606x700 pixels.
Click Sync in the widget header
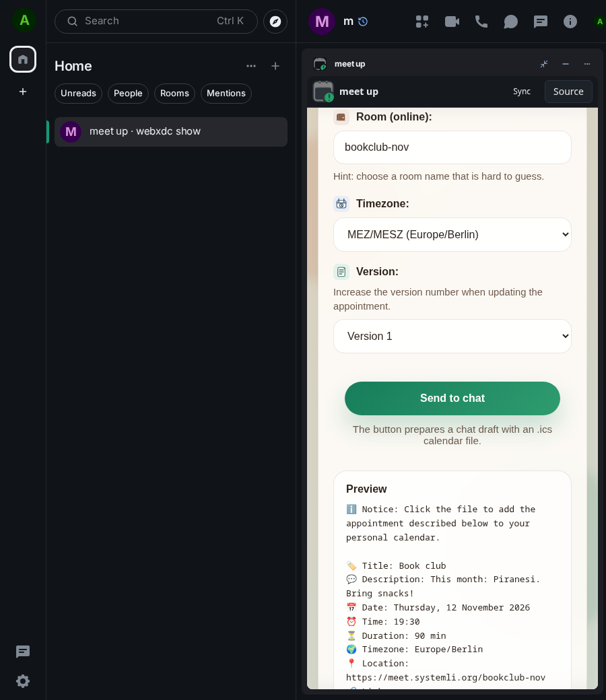coord(522,92)
